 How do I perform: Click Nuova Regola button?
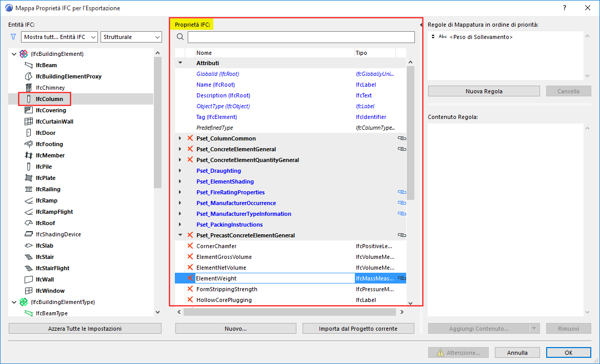(484, 91)
